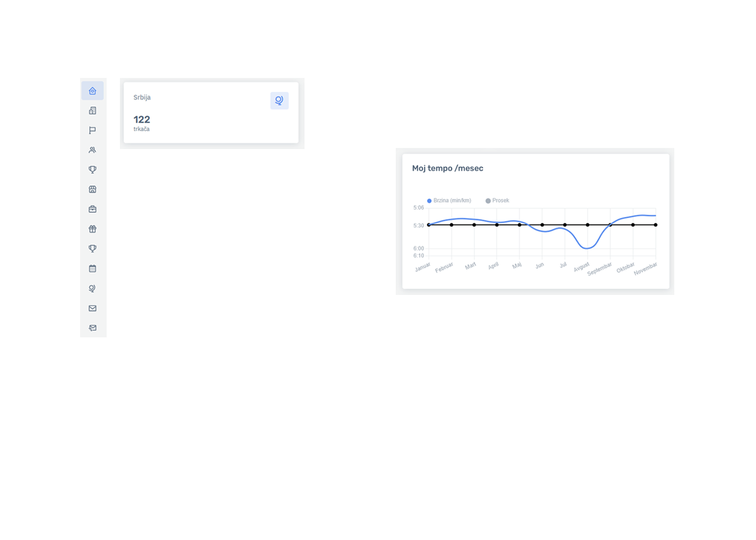Click the globe icon in the Srbija card

[279, 101]
